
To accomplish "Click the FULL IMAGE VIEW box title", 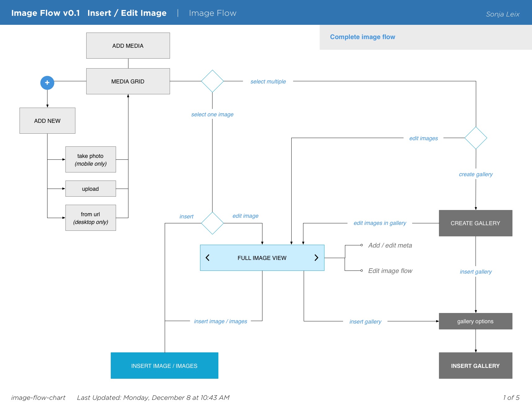I will 262,258.
